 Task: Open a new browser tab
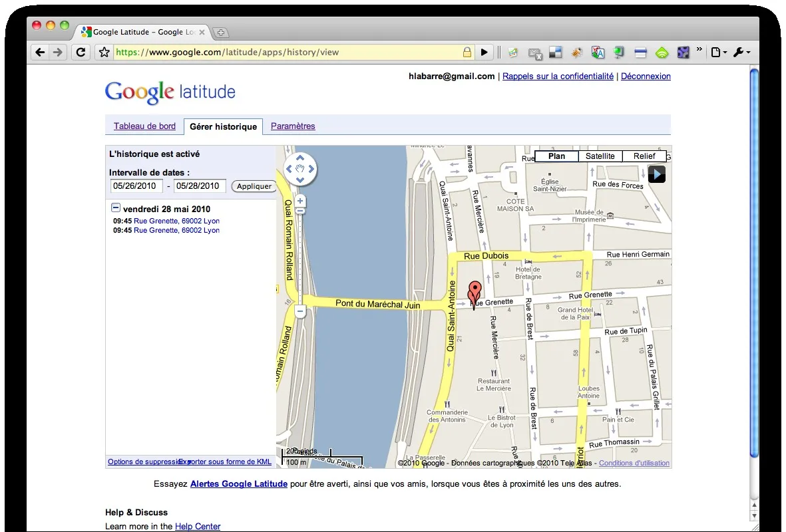[220, 33]
